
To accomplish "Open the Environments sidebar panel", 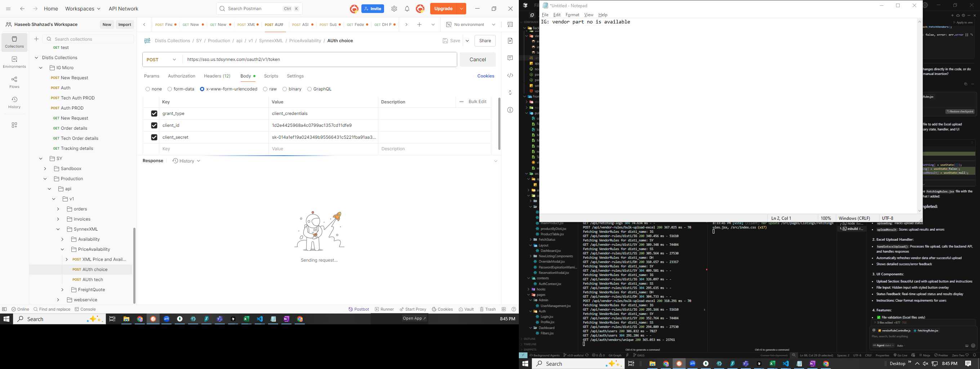I will [14, 62].
